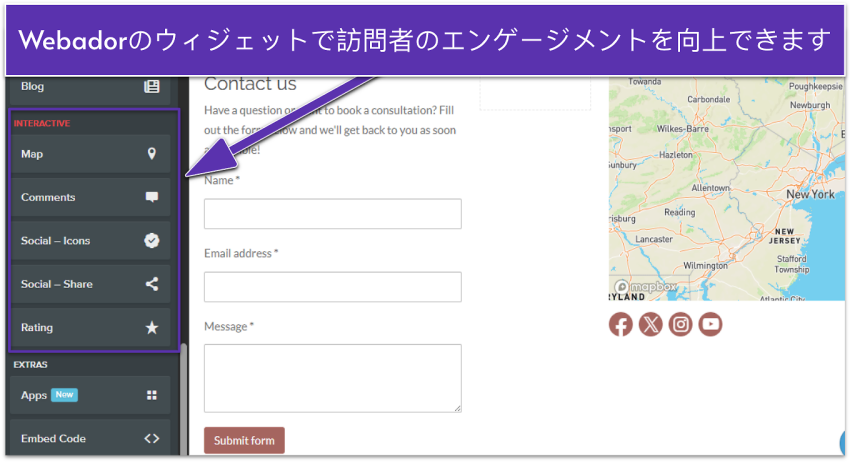Open the X (Twitter) social icon
850x466 pixels.
tap(651, 325)
